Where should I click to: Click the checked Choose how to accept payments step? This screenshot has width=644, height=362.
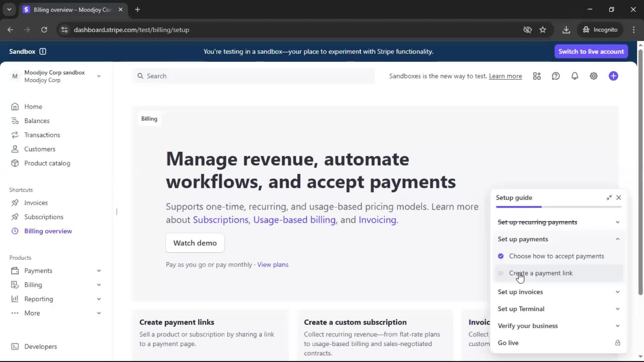click(556, 256)
